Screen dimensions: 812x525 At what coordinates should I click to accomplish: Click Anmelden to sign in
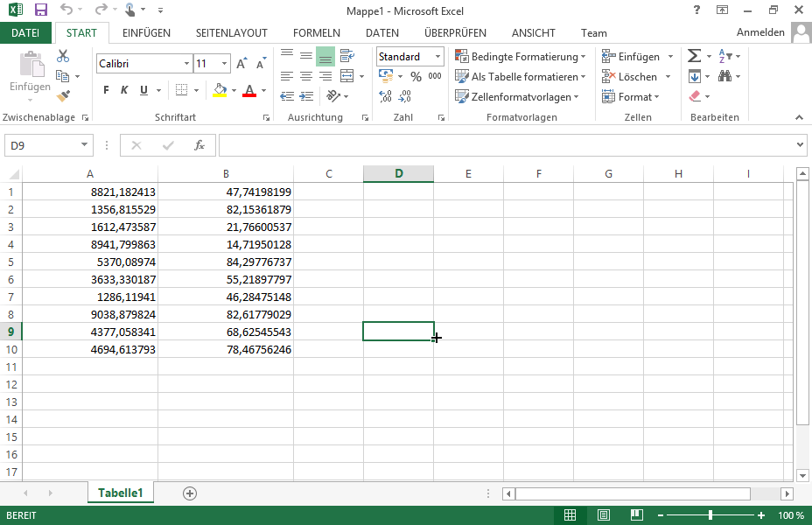click(760, 32)
